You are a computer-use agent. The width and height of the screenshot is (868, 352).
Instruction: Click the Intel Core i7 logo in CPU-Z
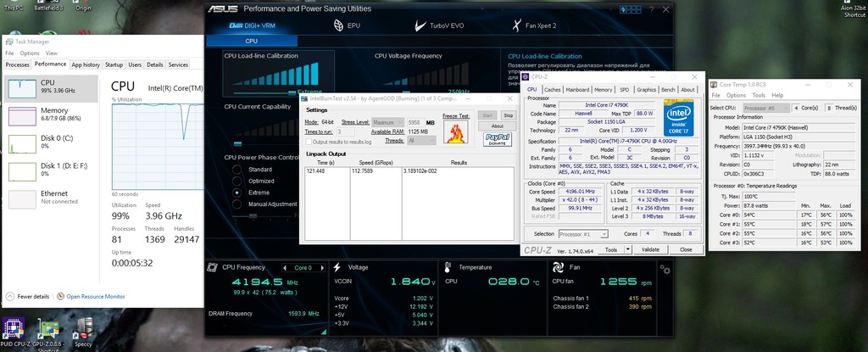(681, 118)
